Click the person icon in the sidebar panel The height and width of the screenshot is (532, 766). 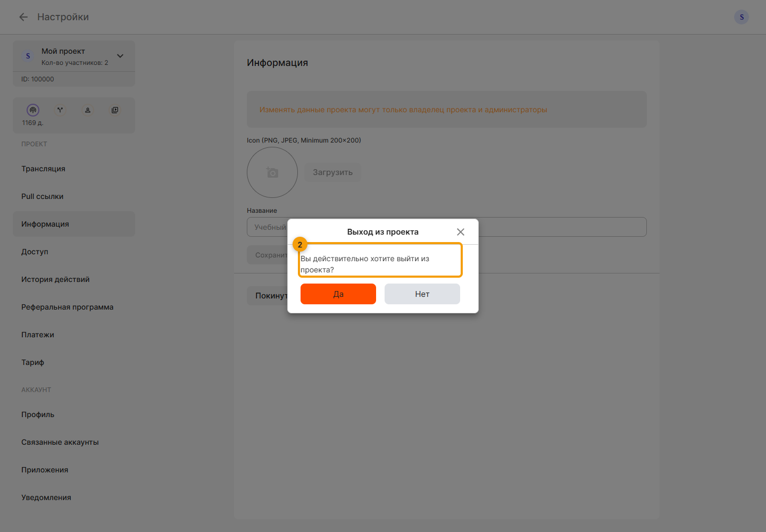click(88, 110)
